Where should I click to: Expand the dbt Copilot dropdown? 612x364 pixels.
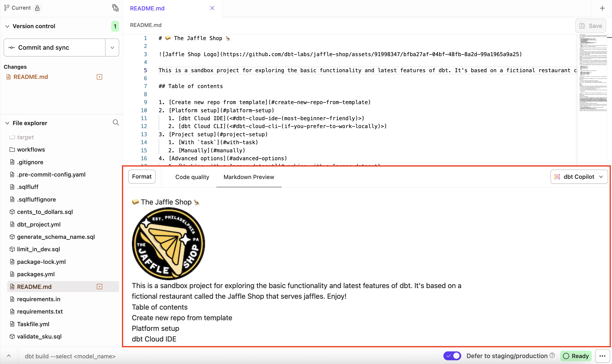[601, 177]
